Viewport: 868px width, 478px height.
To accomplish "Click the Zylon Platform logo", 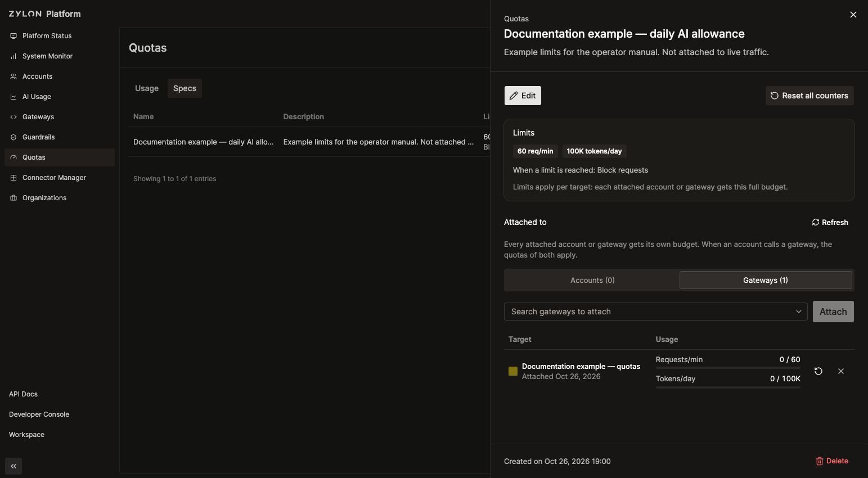I will click(x=45, y=13).
